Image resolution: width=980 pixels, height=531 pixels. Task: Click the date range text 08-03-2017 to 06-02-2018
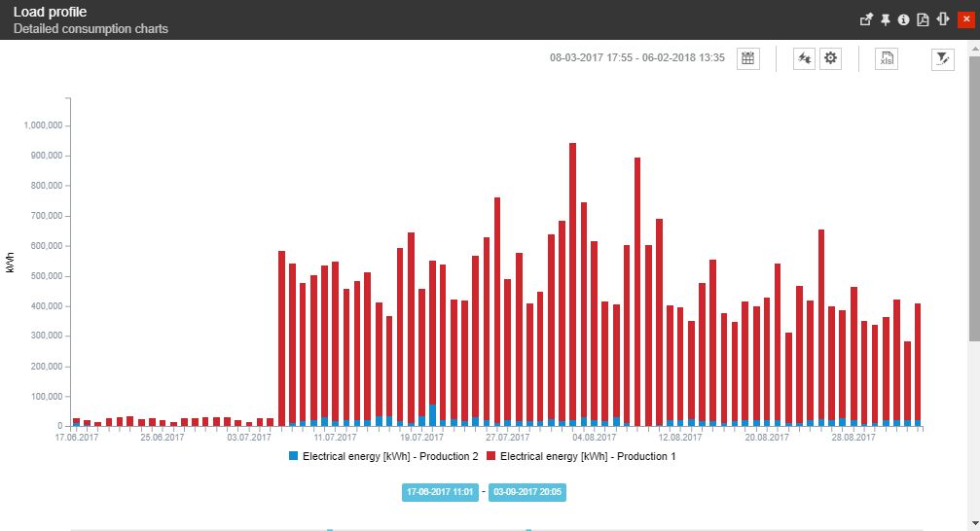click(637, 58)
